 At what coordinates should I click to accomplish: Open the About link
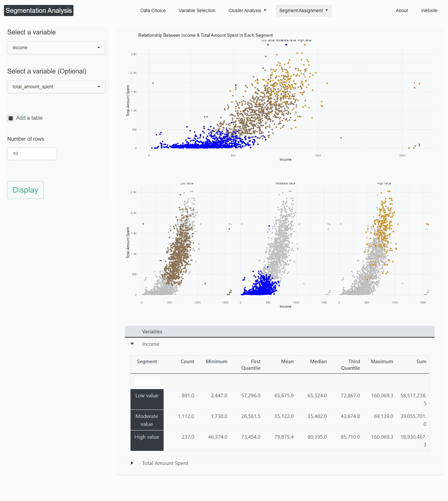(x=401, y=10)
